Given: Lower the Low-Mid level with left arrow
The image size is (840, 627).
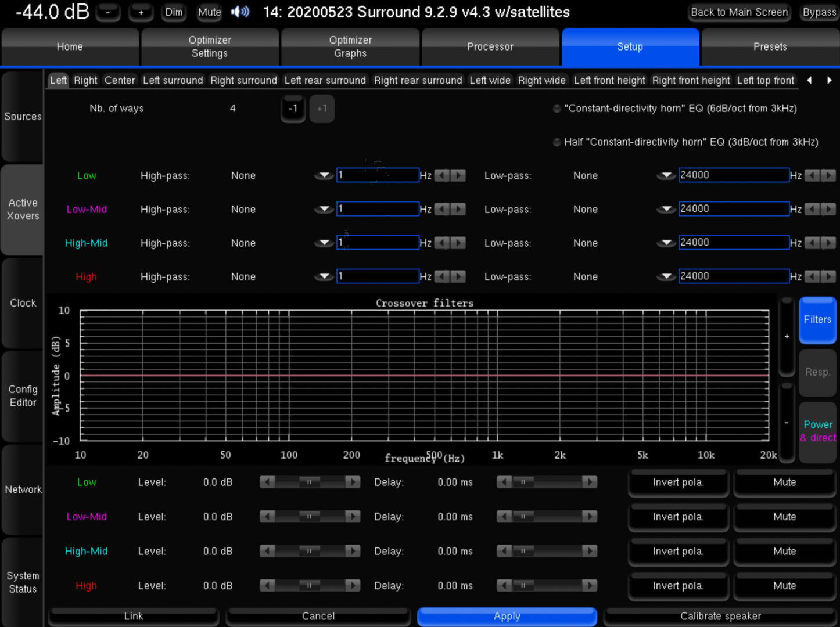Looking at the screenshot, I should (267, 516).
